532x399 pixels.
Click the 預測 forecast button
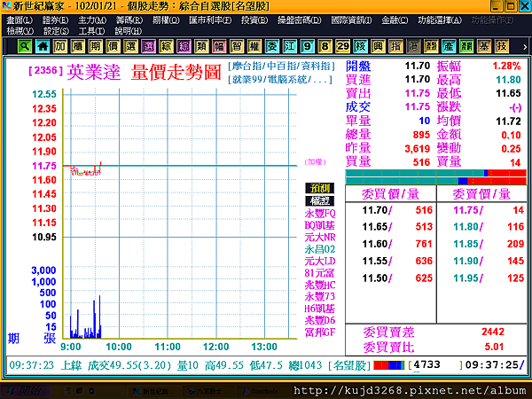point(319,188)
